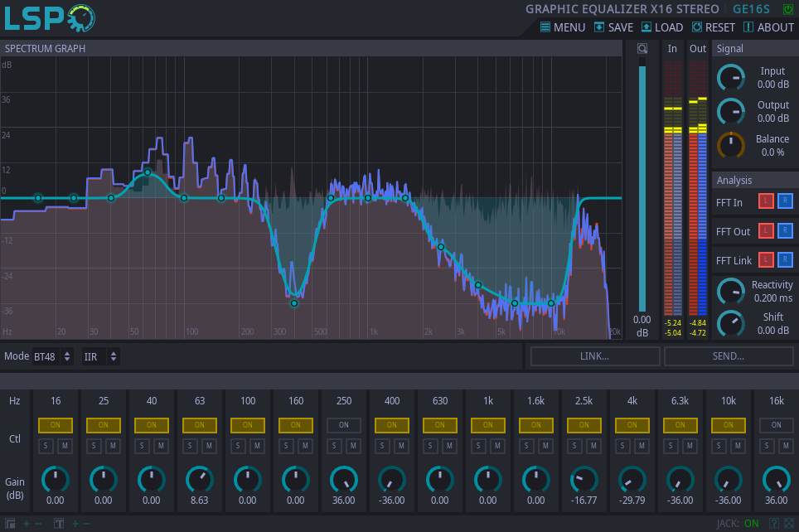The width and height of the screenshot is (799, 532).
Task: Open the IIR filter type dropdown
Action: (101, 356)
